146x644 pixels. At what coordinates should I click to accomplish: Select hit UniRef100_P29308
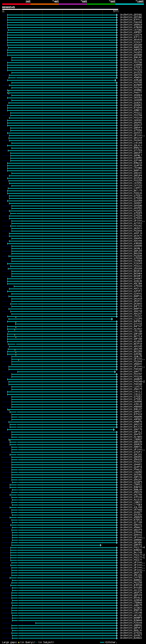(x=131, y=623)
